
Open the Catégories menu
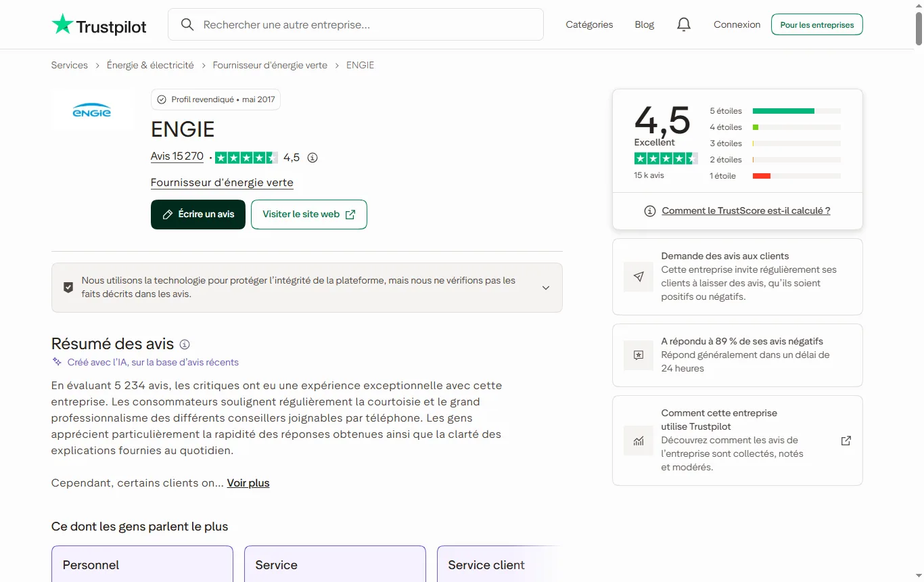click(x=589, y=25)
